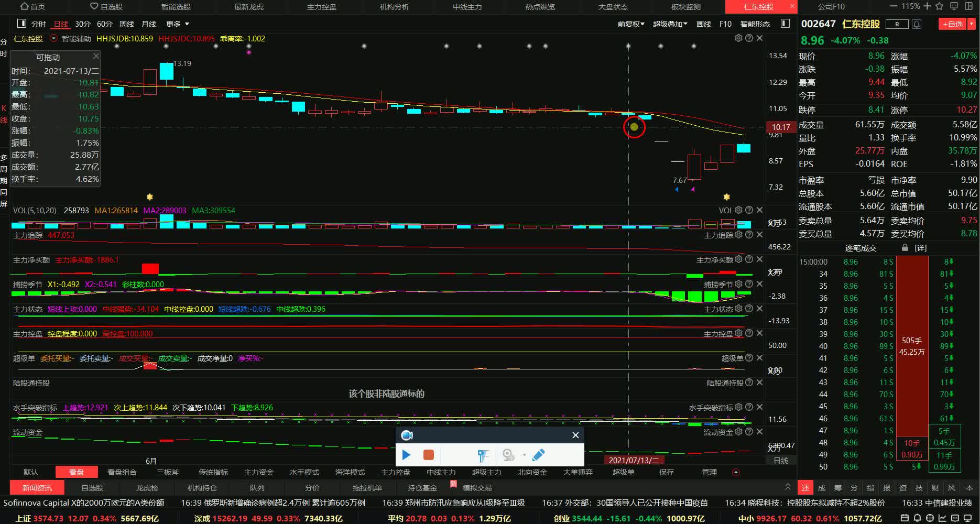Click the R tag next to 仁东控股
980x524 pixels.
[x=897, y=24]
